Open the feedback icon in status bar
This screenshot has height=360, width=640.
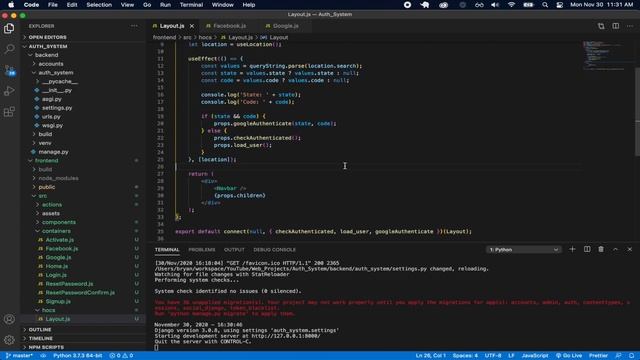[618, 356]
